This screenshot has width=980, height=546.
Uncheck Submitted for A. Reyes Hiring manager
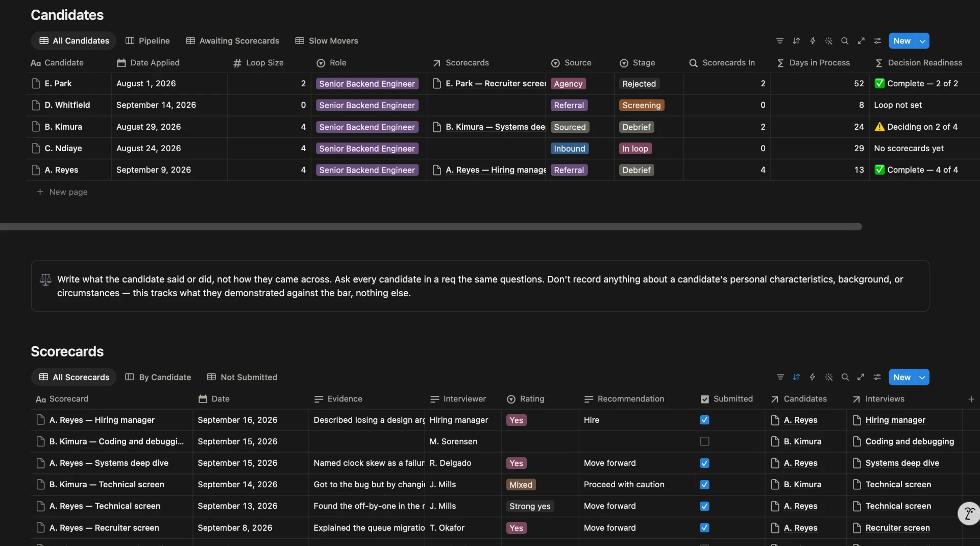[x=704, y=420]
